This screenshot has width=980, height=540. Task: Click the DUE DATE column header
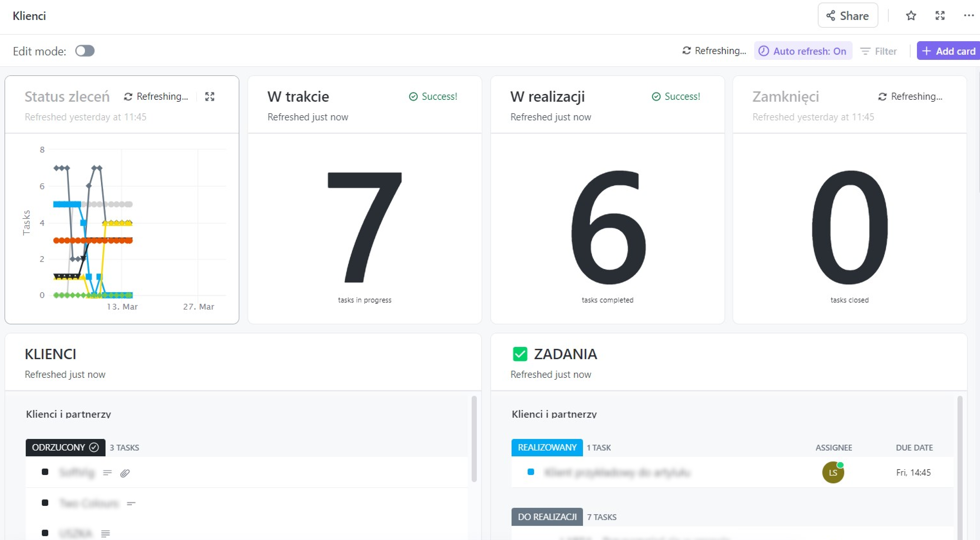click(914, 448)
